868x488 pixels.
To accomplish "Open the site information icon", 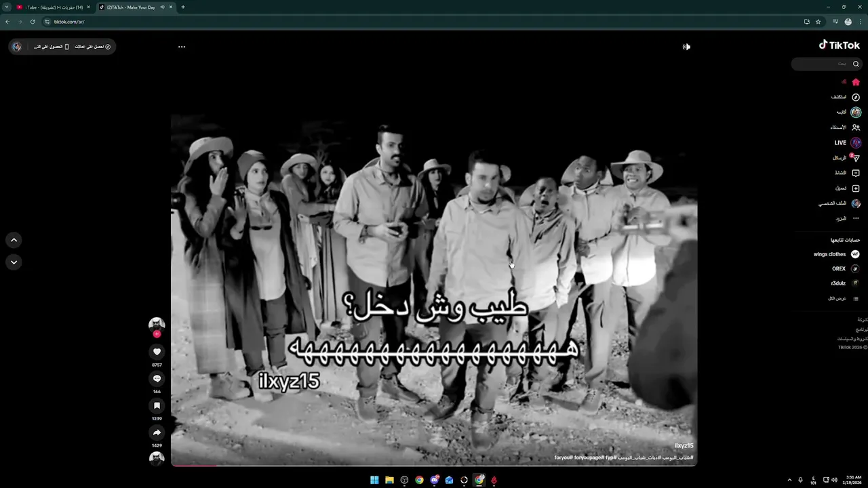I will click(x=47, y=22).
